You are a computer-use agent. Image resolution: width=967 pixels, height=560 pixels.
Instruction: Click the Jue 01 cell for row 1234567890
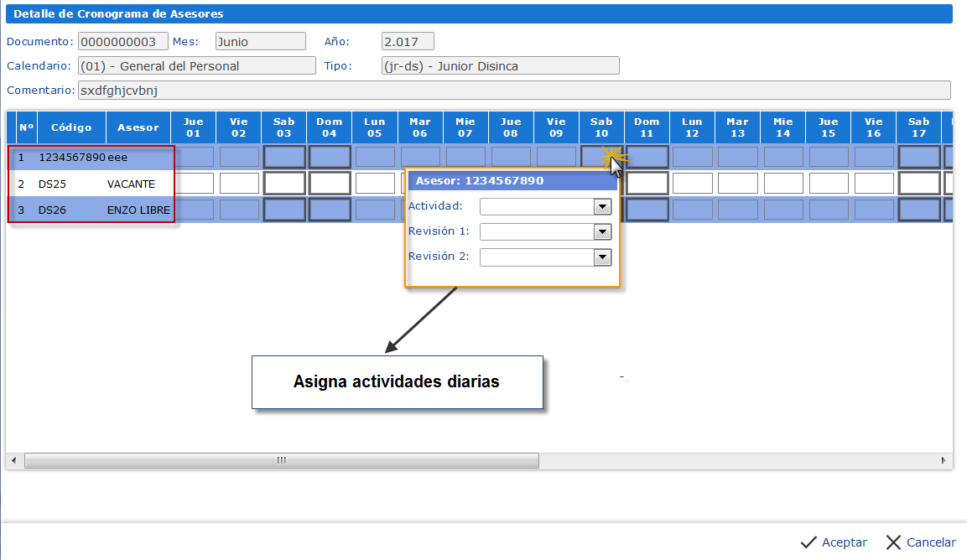pos(194,157)
